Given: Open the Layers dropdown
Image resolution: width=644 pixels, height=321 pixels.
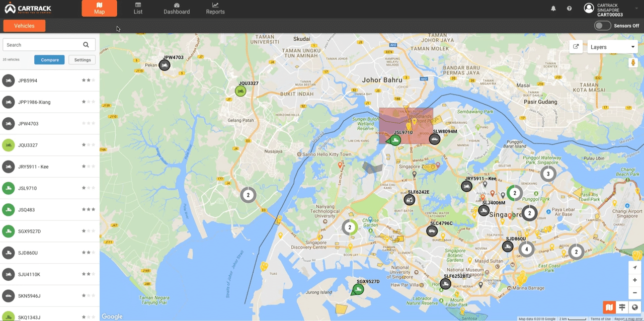Looking at the screenshot, I should [612, 46].
